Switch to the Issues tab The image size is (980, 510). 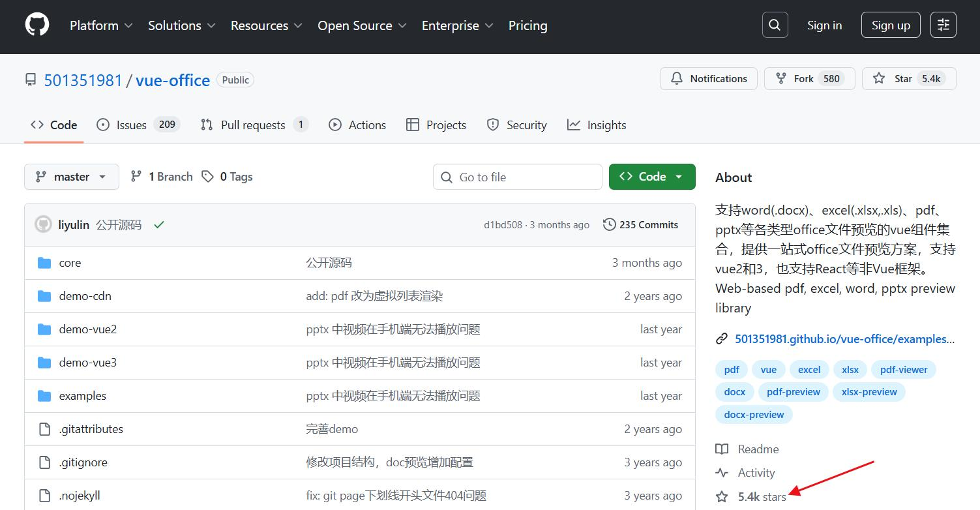[x=138, y=125]
